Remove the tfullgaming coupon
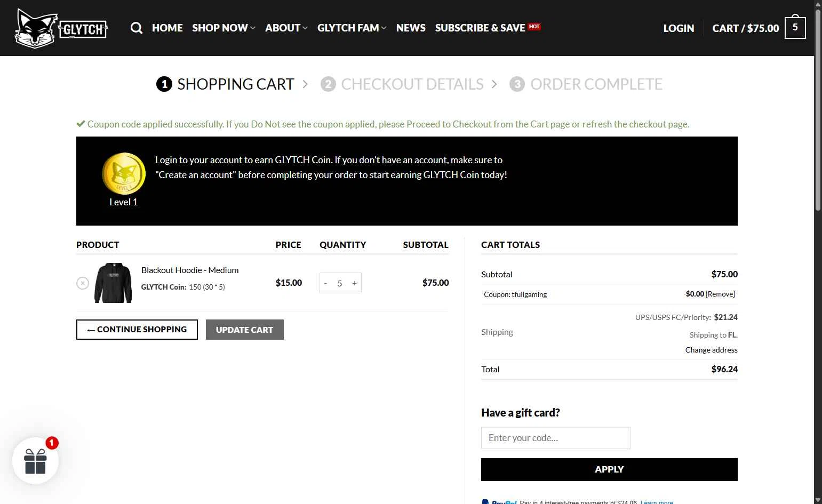Viewport: 822px width, 504px height. [x=720, y=294]
